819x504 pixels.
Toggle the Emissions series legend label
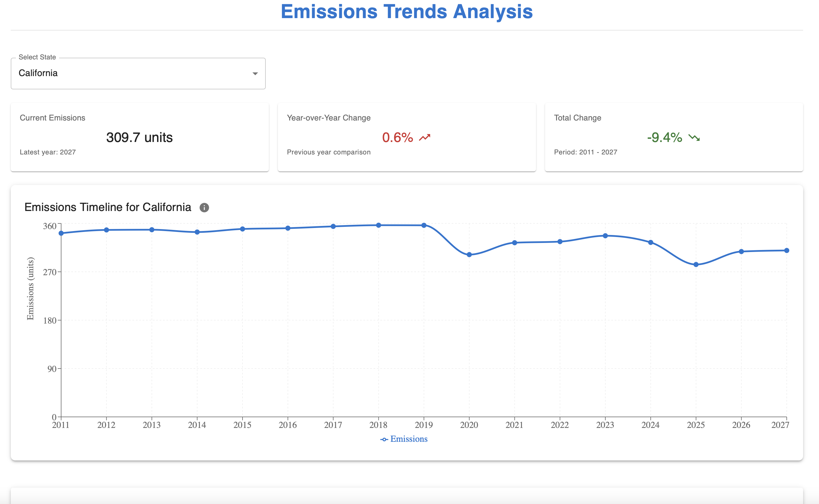pyautogui.click(x=409, y=439)
